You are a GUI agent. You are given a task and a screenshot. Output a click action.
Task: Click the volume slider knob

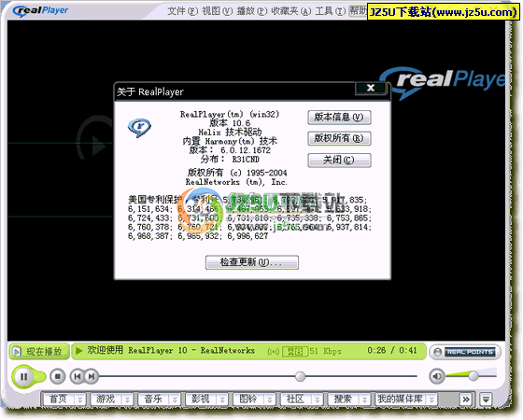pyautogui.click(x=473, y=375)
